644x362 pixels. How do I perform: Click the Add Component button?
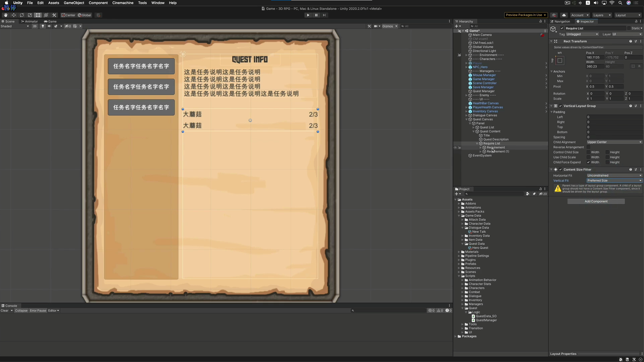click(596, 201)
